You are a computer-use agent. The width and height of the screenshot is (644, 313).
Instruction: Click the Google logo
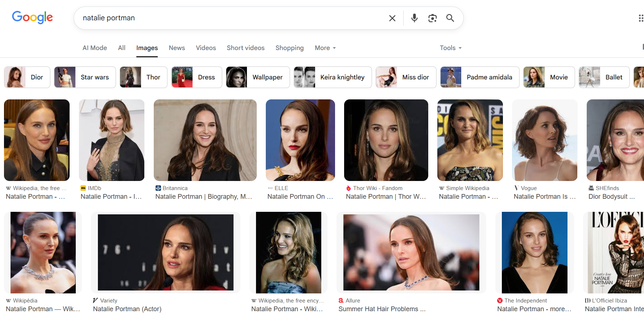33,17
